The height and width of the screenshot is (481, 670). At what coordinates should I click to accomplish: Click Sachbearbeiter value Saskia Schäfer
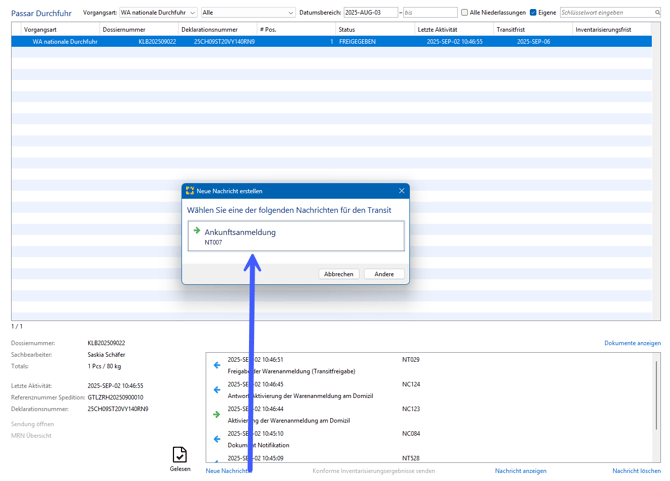click(106, 355)
